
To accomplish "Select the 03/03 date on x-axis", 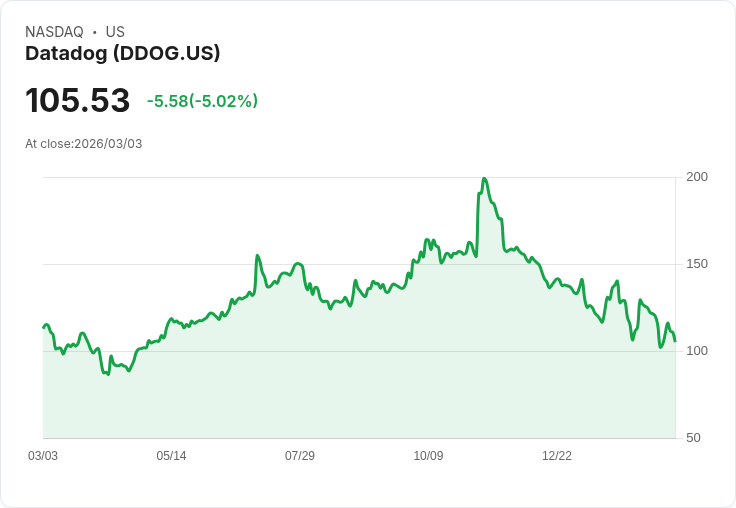I will (x=43, y=456).
